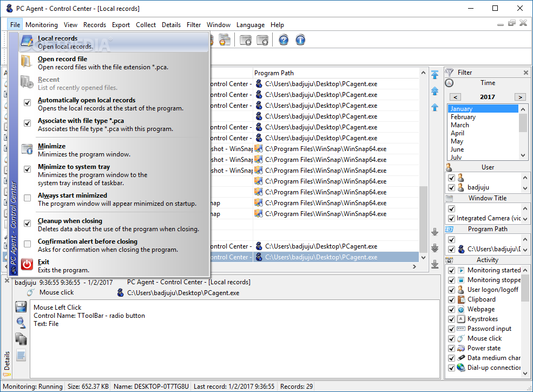
Task: Jump to first record with top blue arrow
Action: pyautogui.click(x=435, y=75)
